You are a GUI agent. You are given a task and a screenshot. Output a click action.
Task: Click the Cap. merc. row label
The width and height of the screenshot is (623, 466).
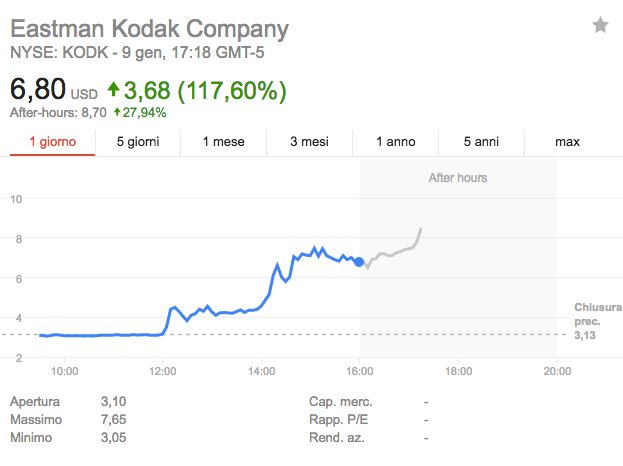pos(337,401)
